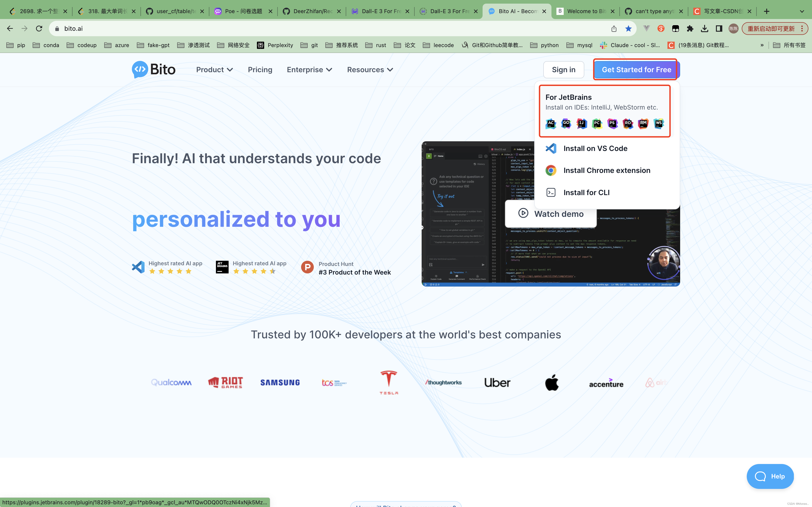The height and width of the screenshot is (507, 812).
Task: Click the RubyMine icon
Action: [x=643, y=124]
